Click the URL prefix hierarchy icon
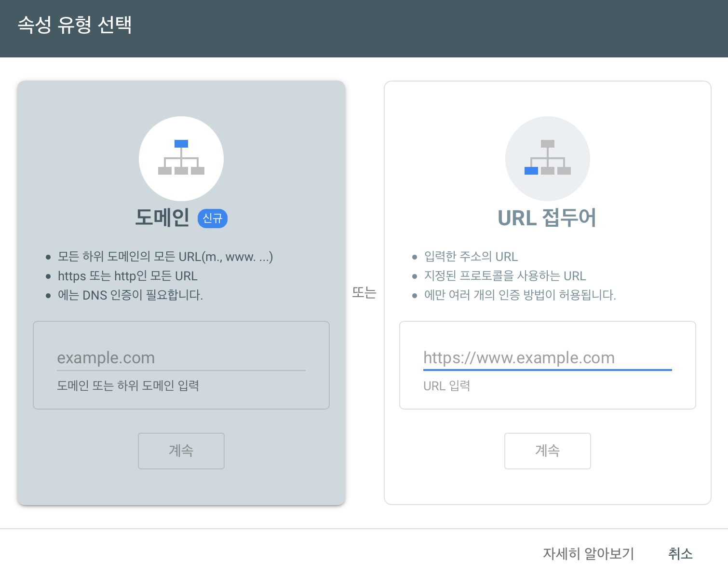The height and width of the screenshot is (576, 728). pyautogui.click(x=548, y=158)
